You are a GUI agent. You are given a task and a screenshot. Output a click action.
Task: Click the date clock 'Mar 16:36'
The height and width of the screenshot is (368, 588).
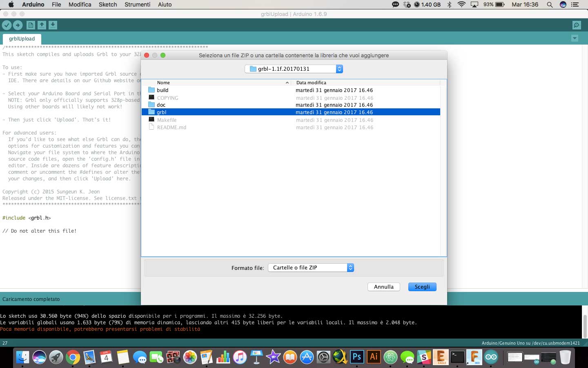[525, 4]
